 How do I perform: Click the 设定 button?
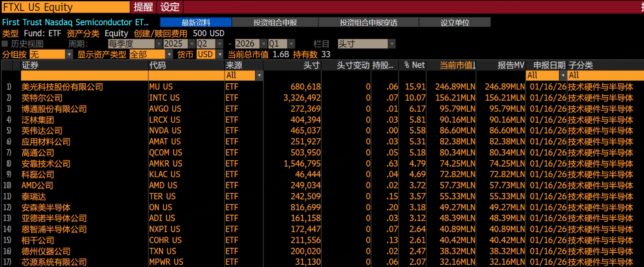tap(170, 7)
